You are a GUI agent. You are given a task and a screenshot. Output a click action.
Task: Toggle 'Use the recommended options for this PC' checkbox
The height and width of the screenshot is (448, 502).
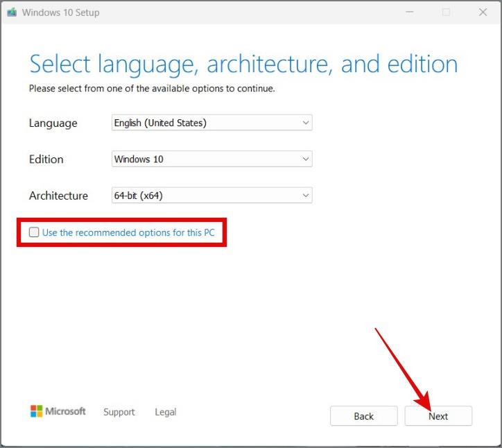(x=34, y=232)
